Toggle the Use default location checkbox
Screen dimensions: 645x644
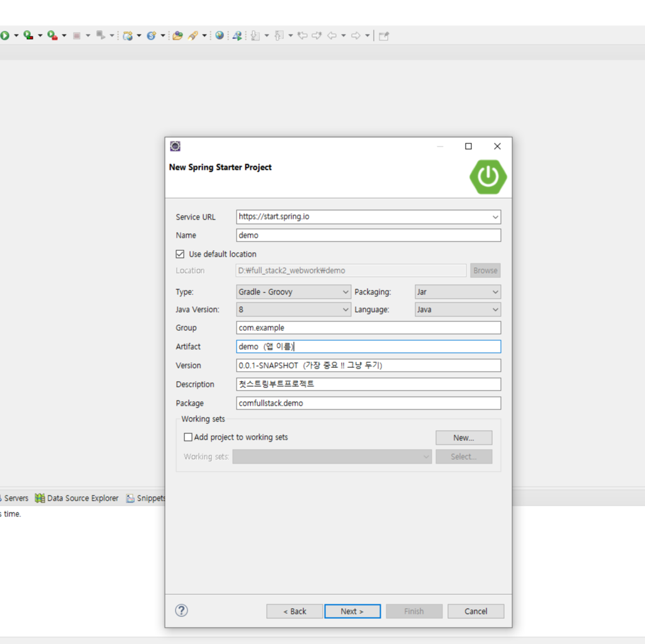coord(180,254)
